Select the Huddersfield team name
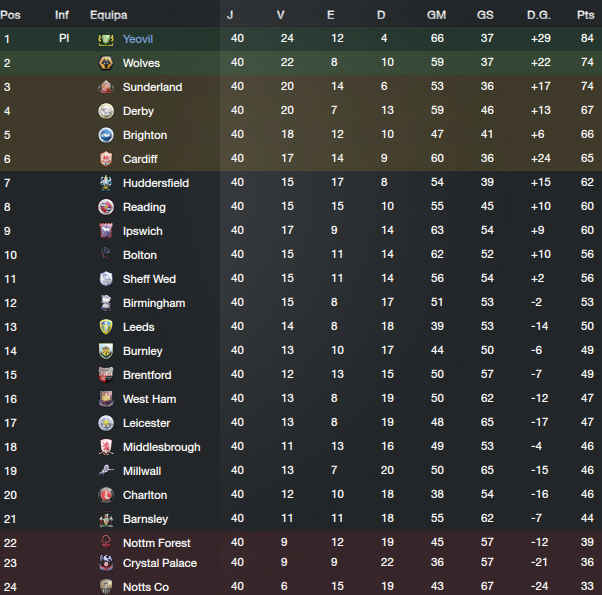Screen dimensions: 602x595 [x=155, y=183]
